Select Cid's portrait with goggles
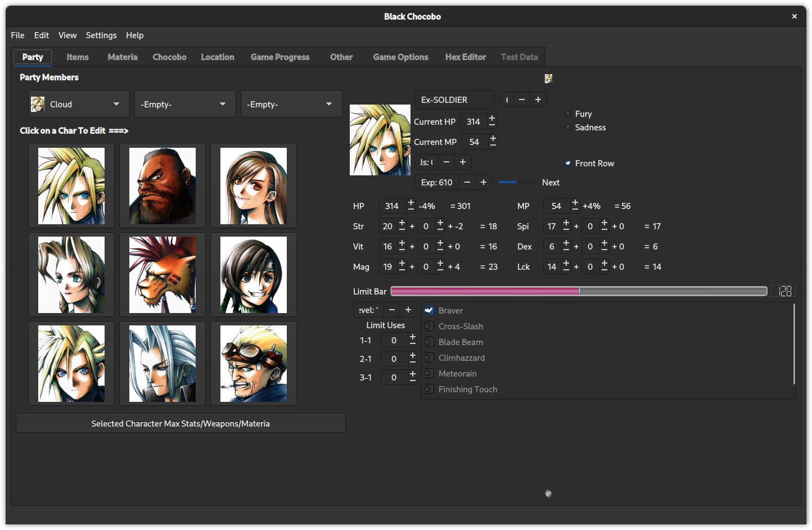Screen dimensions: 812x530 (x=254, y=364)
